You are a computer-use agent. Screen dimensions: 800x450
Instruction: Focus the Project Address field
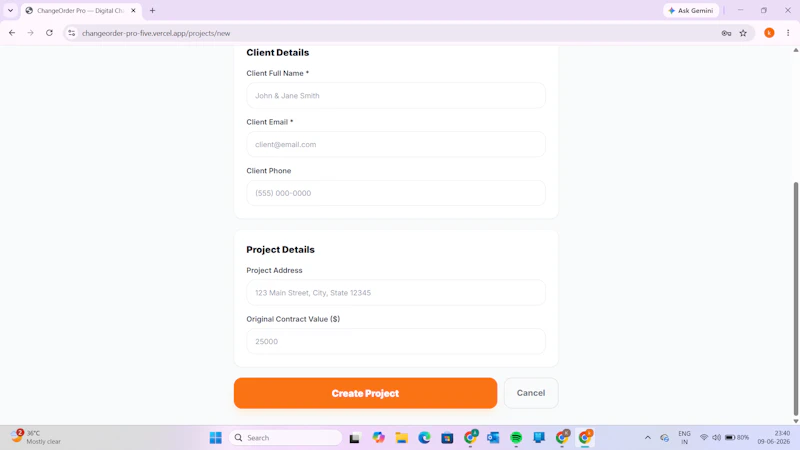[x=396, y=293]
